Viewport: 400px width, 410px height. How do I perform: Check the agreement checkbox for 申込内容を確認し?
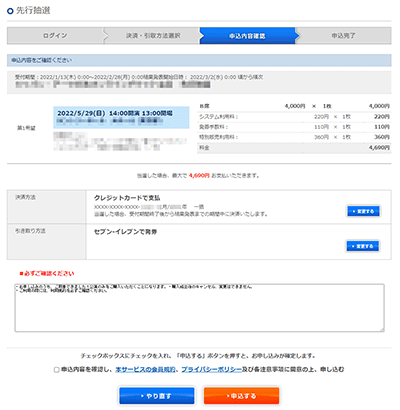point(57,370)
